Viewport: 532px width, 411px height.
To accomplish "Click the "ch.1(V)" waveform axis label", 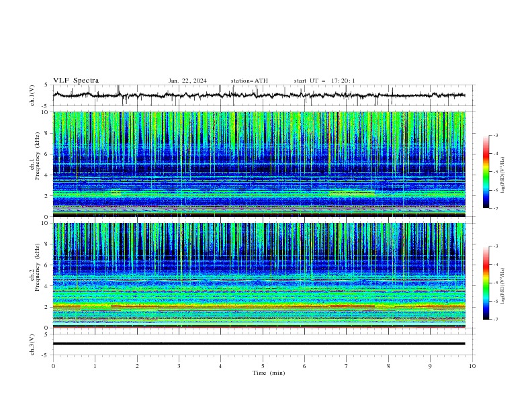I will pos(32,95).
